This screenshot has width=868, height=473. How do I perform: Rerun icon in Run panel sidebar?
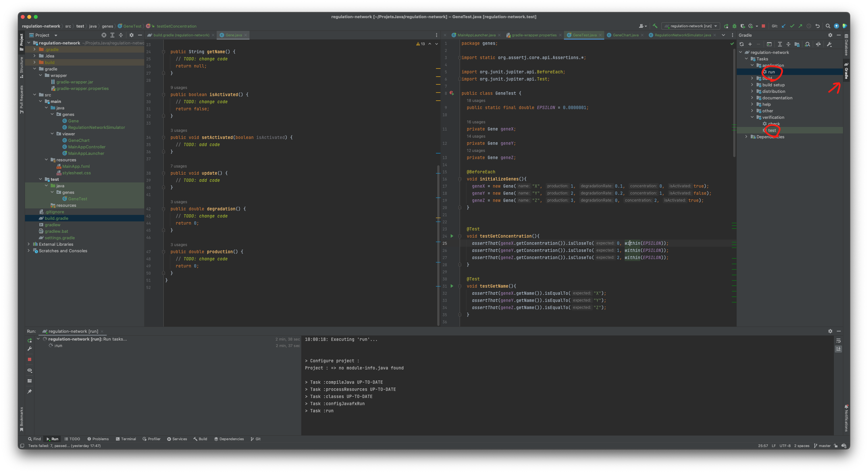click(30, 340)
